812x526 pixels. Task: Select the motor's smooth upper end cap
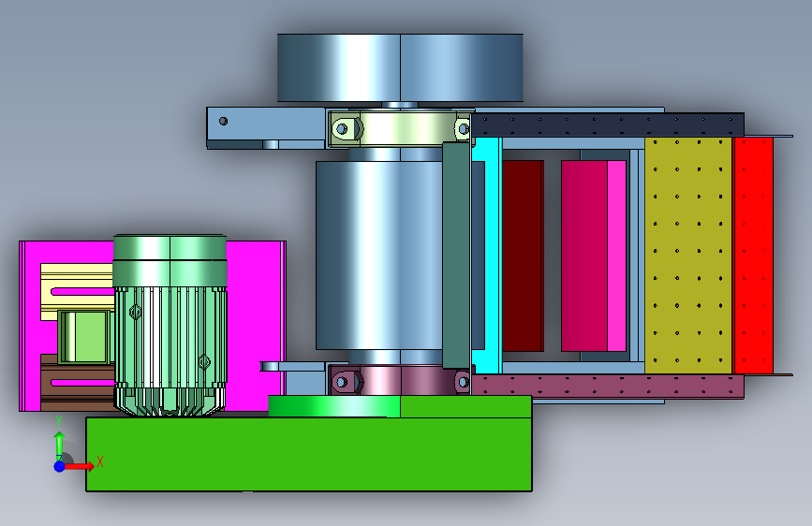170,261
